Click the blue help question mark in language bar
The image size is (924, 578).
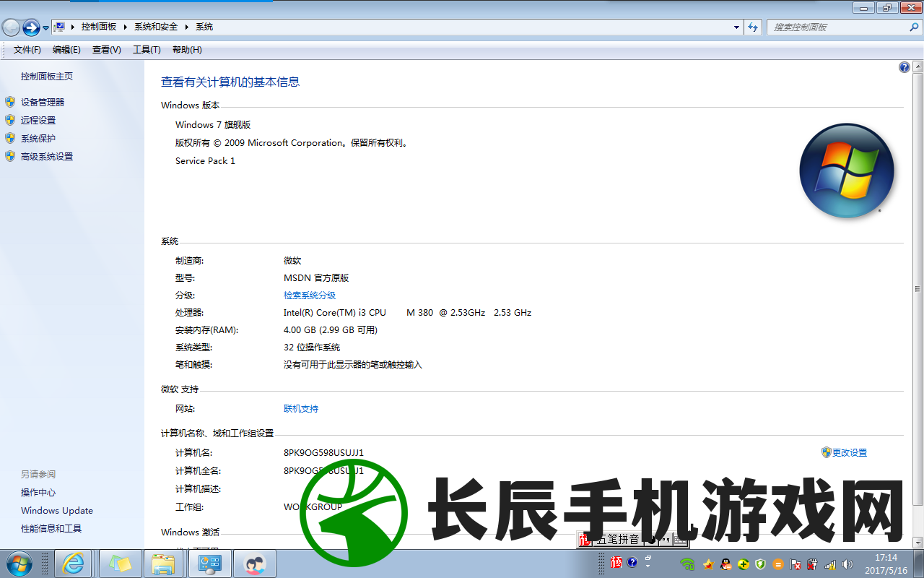632,562
